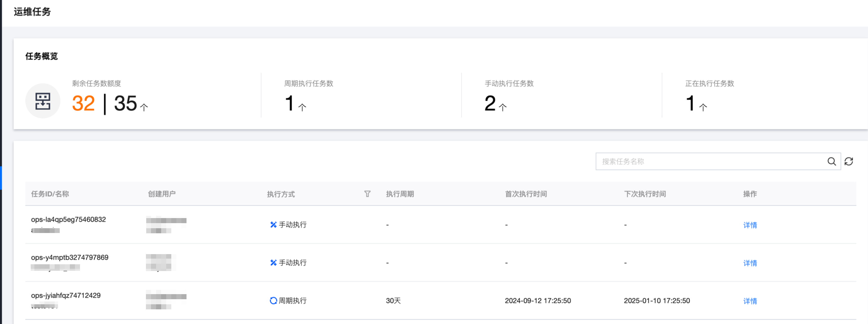This screenshot has width=868, height=324.
Task: Click manual execution icon for ops-la4qp5eg75460832
Action: 273,225
